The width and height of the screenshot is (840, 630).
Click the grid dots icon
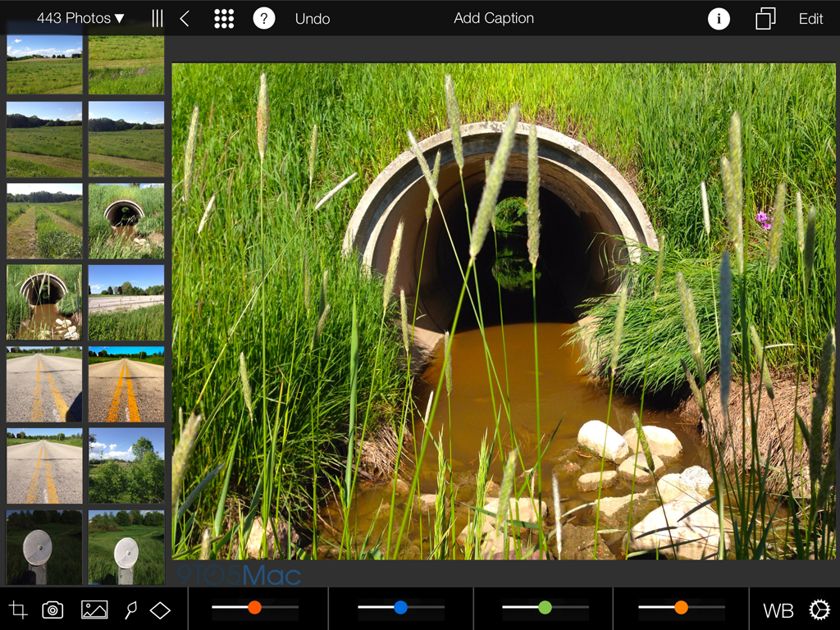pos(224,19)
